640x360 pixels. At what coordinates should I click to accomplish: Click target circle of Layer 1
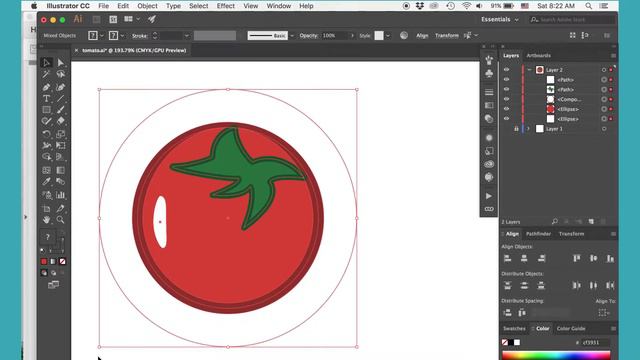(x=604, y=129)
